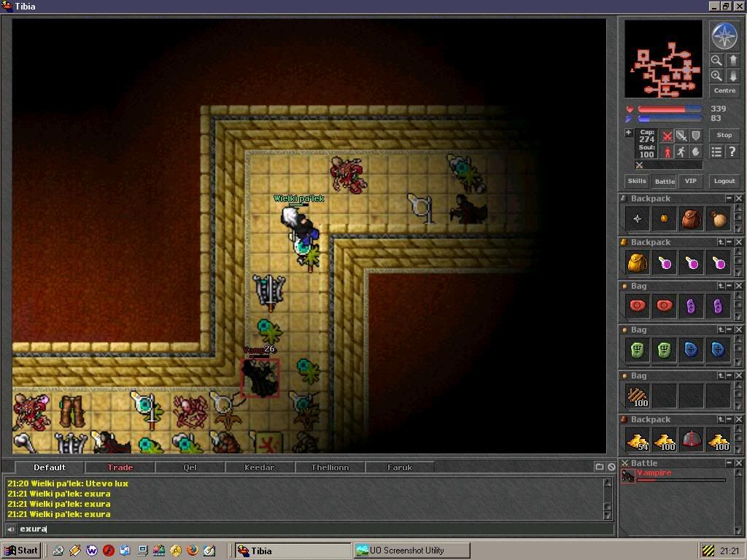
Task: Select offensive fighting mode (red crossed swords)
Action: click(x=667, y=136)
